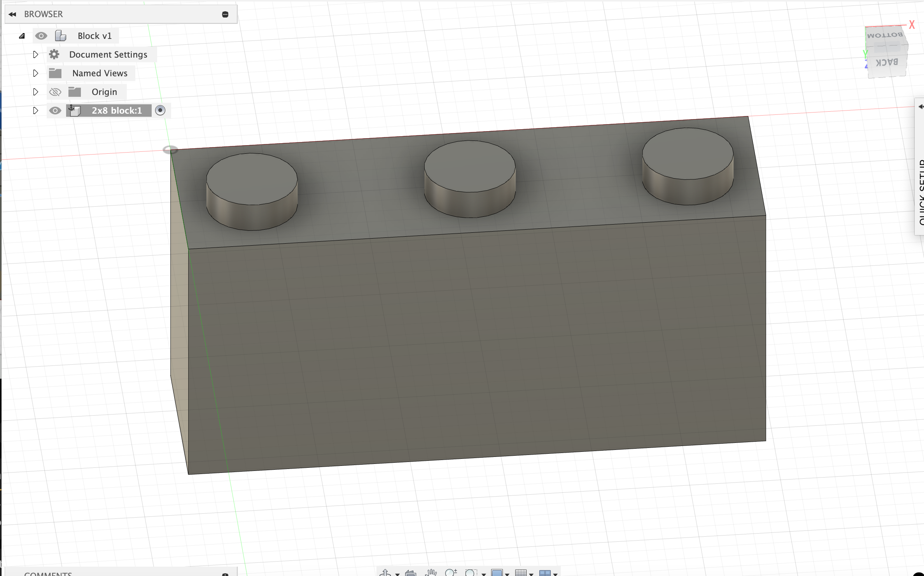Click the BACK face of ViewCube

click(x=887, y=62)
